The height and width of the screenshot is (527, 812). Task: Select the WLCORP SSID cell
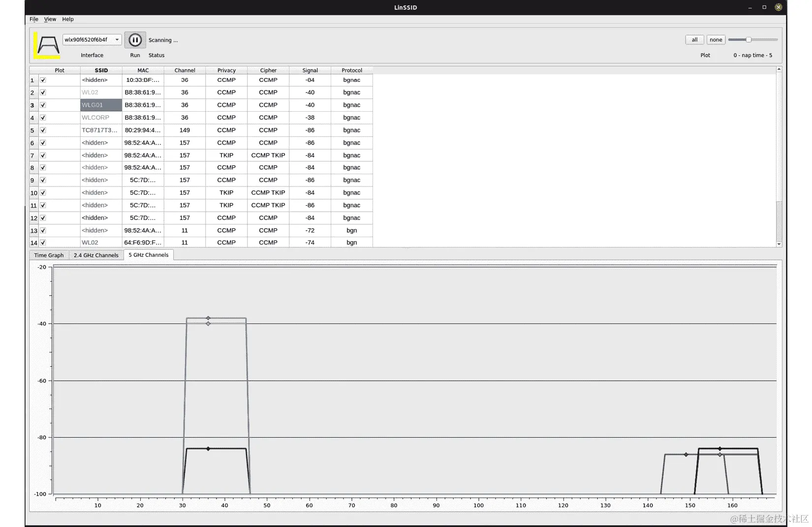(101, 118)
